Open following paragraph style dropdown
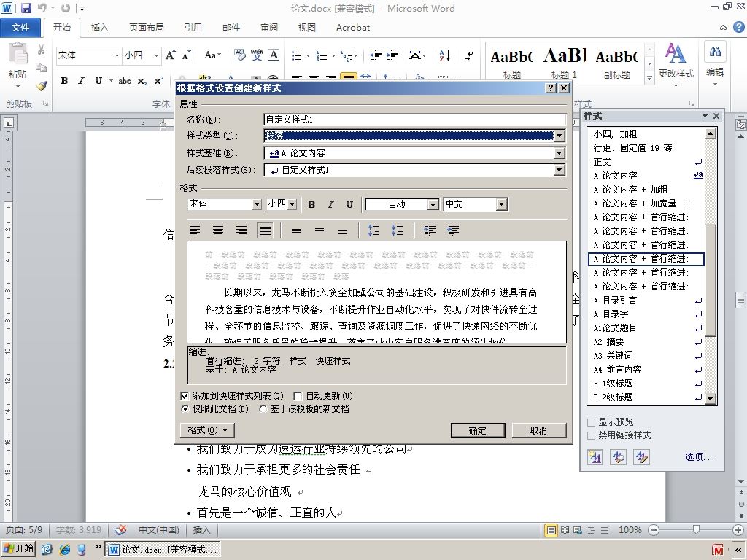Screen dimensions: 747x560 tap(560, 169)
